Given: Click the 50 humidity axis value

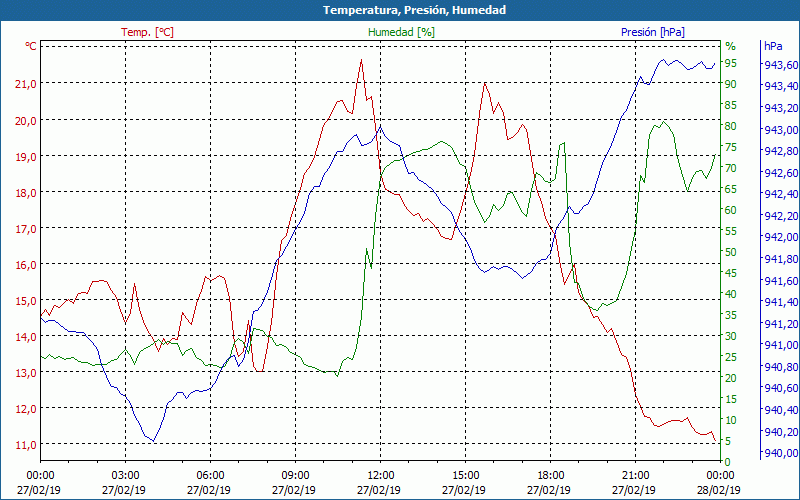Looking at the screenshot, I should [731, 252].
